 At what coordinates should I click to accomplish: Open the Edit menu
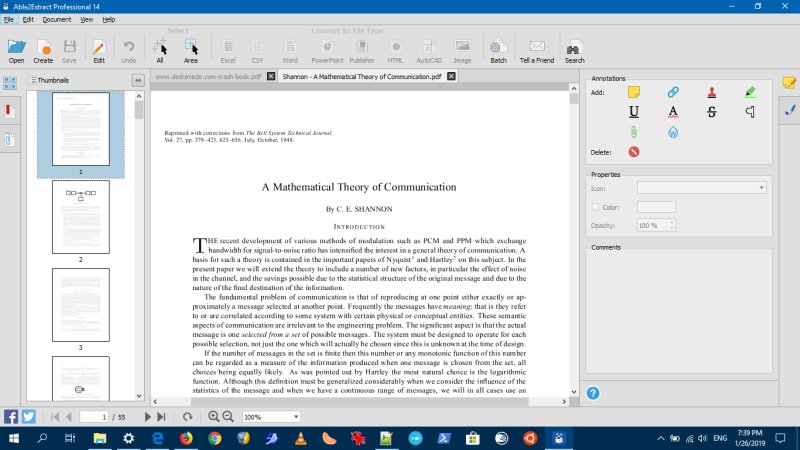pos(28,19)
